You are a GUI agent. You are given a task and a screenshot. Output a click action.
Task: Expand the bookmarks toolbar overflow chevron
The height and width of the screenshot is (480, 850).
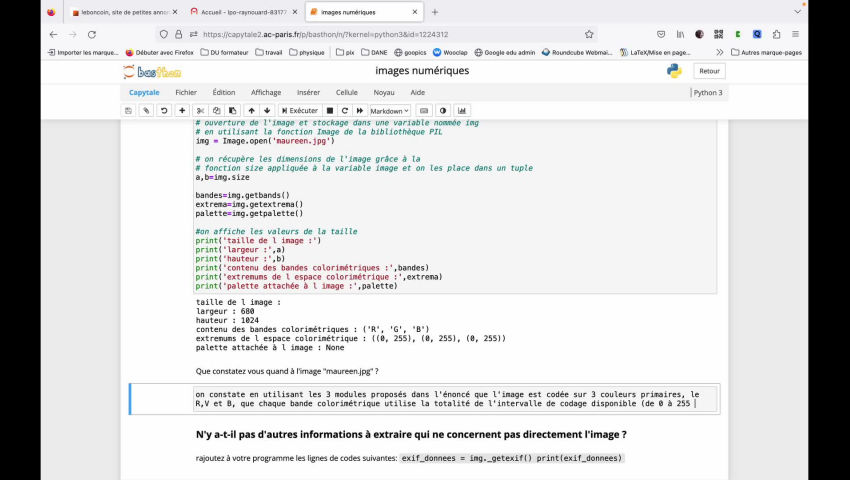point(719,52)
